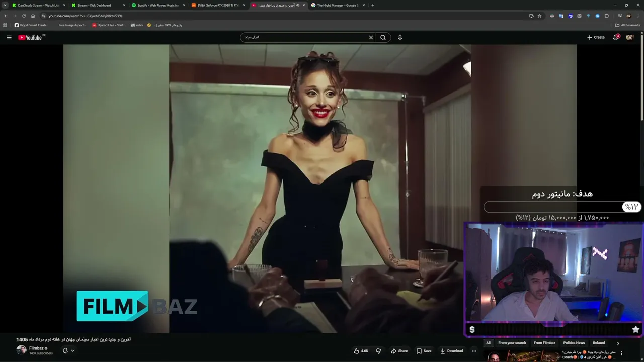Image resolution: width=644 pixels, height=362 pixels.
Task: Switch to The Night Manager Google tab
Action: 338,5
